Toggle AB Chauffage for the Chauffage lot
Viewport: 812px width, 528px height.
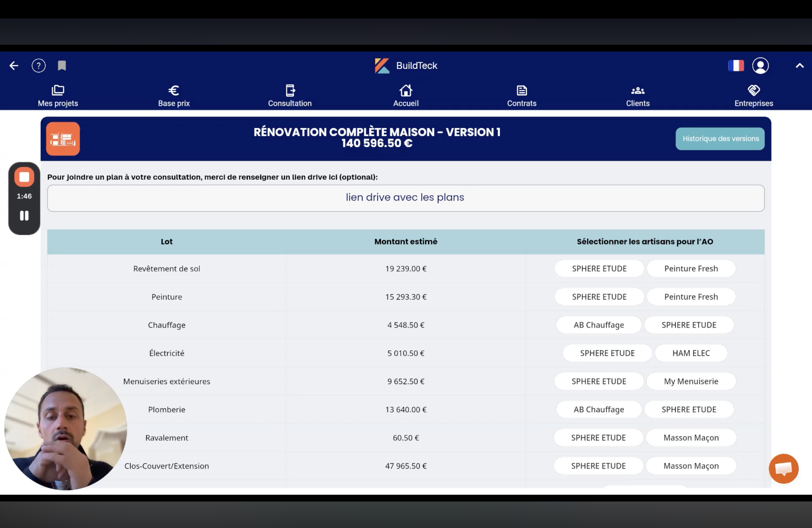click(599, 325)
